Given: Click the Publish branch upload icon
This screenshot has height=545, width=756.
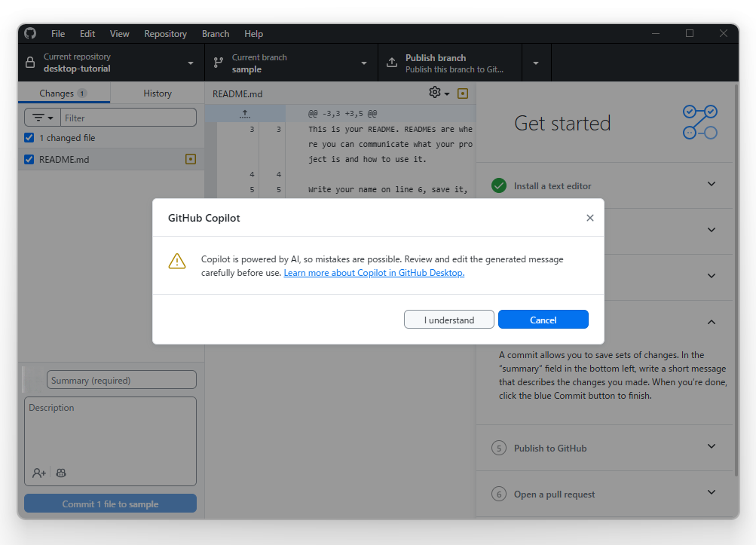Looking at the screenshot, I should click(x=390, y=63).
